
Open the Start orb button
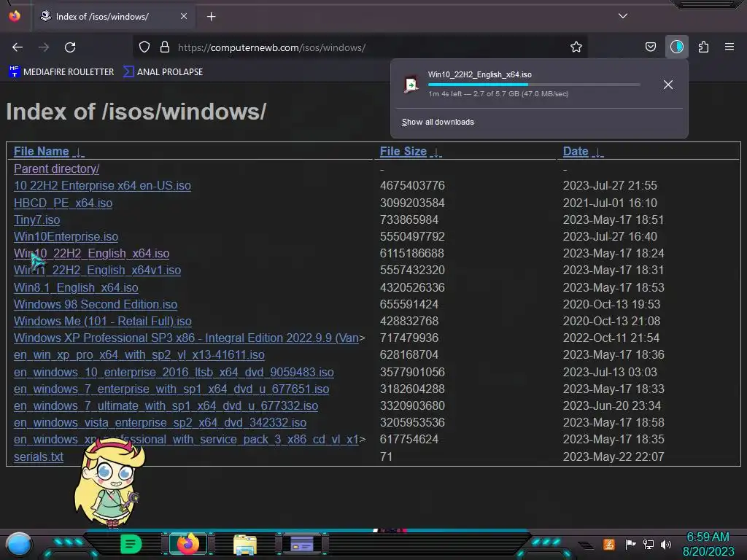[x=18, y=544]
